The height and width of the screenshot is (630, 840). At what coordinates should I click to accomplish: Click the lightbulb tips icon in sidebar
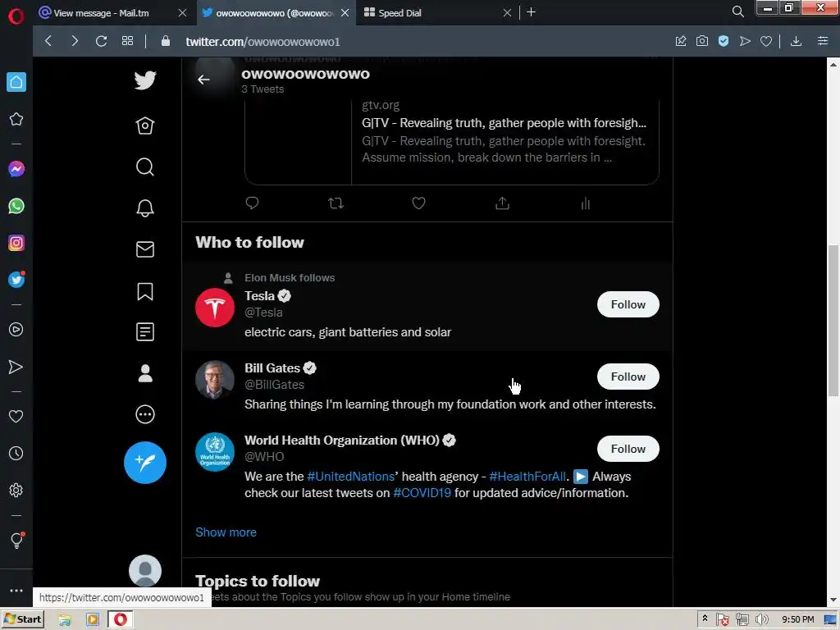point(16,541)
